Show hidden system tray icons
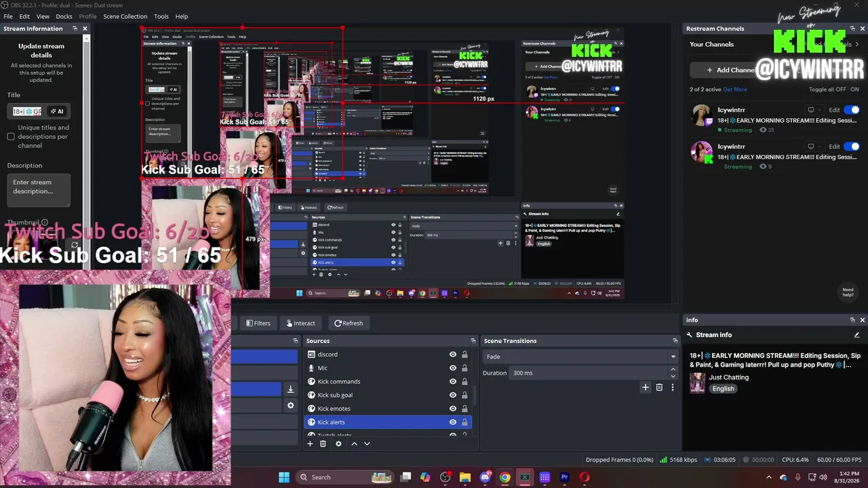This screenshot has width=868, height=488. click(769, 477)
